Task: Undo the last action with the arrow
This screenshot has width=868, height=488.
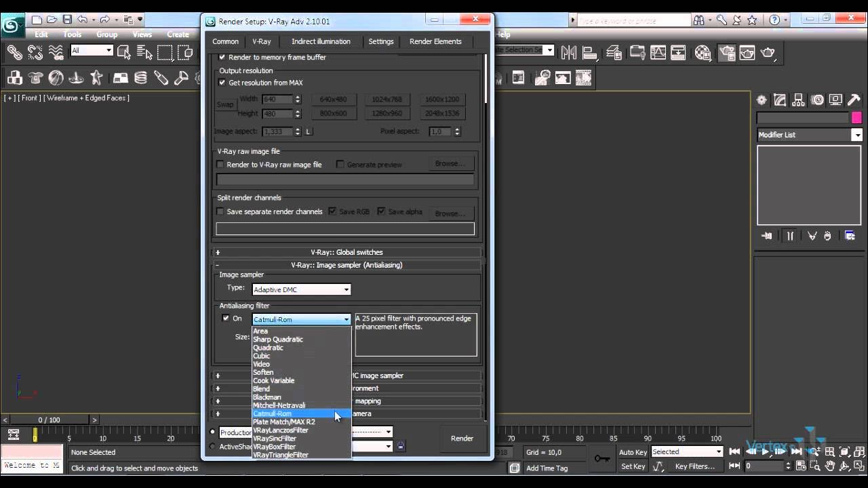Action: pos(82,20)
